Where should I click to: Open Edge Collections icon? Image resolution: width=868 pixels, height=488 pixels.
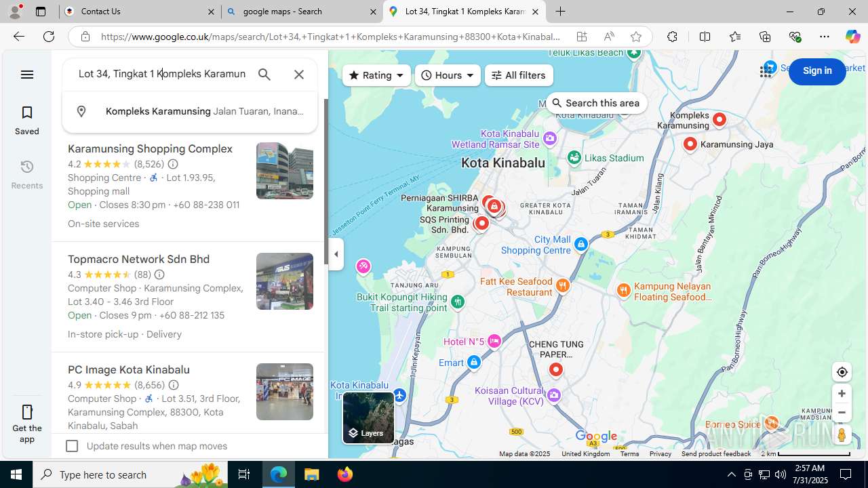click(765, 37)
